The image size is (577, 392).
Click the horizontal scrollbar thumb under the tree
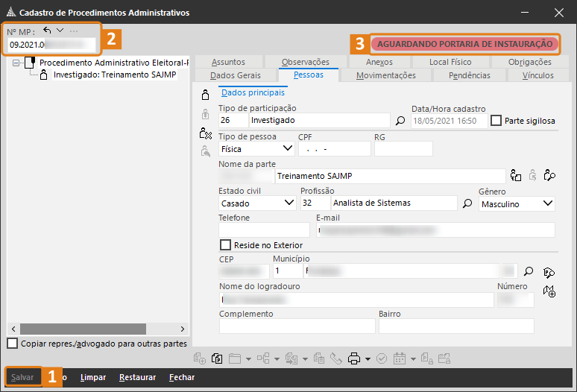[x=83, y=329]
